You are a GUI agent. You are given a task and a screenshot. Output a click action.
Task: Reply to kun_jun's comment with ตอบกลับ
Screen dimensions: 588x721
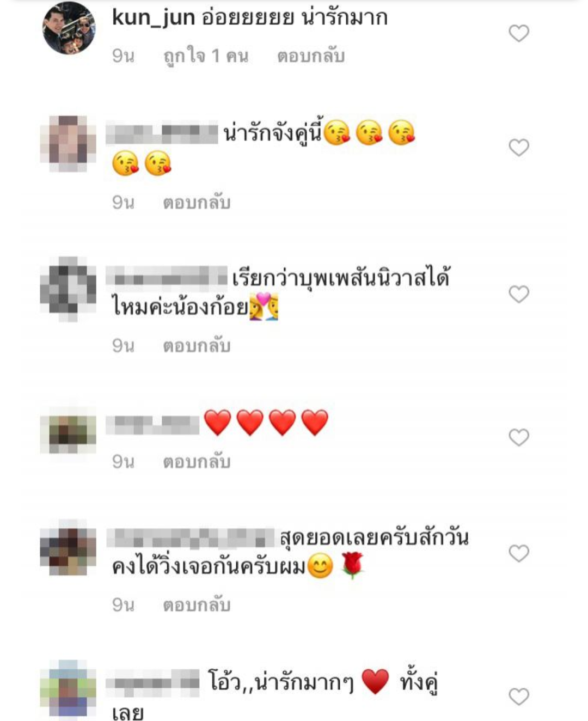(x=311, y=56)
